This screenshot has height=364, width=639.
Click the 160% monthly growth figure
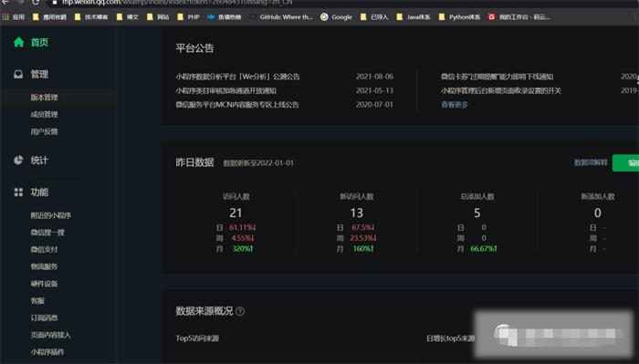[363, 248]
